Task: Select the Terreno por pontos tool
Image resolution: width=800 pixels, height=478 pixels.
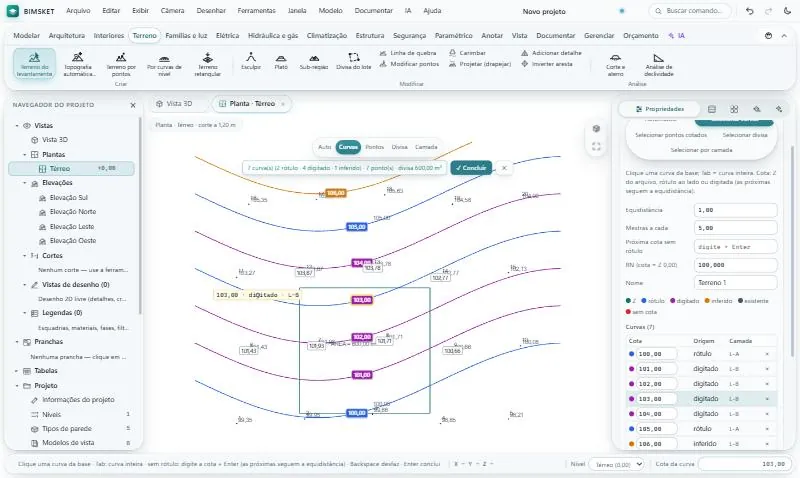Action: [x=121, y=64]
